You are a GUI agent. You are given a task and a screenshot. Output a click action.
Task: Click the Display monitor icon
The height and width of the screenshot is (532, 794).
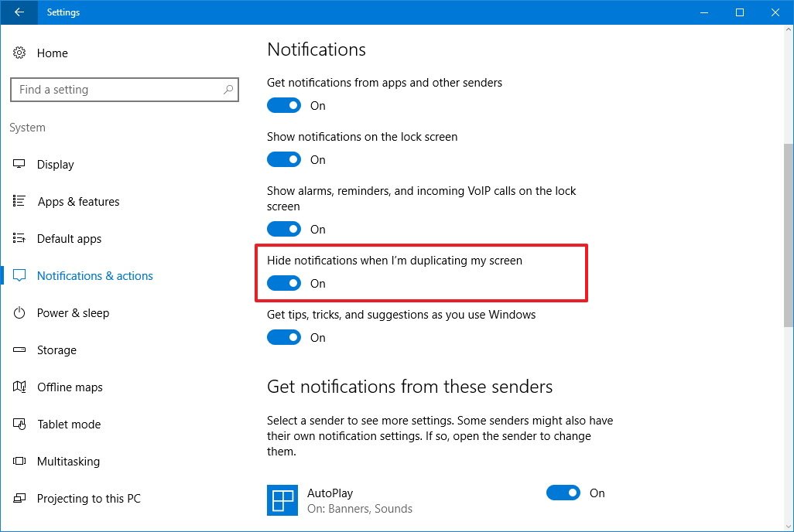click(19, 165)
